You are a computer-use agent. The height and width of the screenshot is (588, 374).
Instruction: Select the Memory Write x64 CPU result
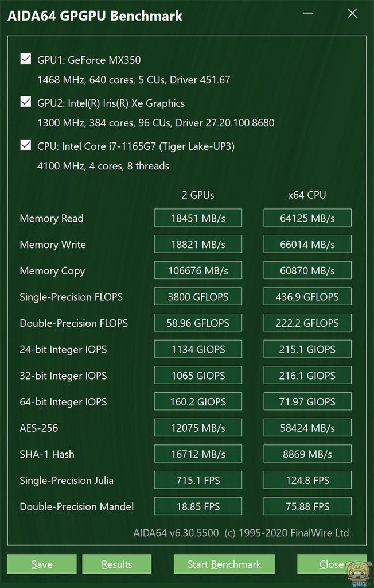(307, 245)
